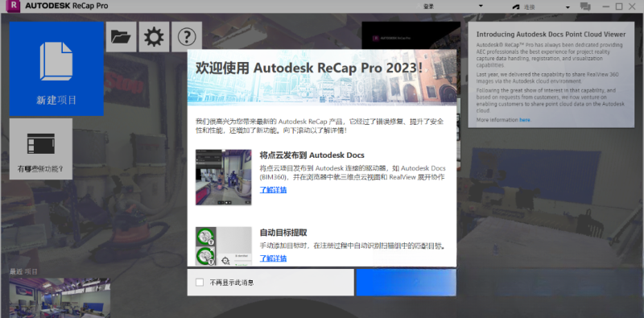The image size is (644, 318).
Task: Follow the "here" link in info panel
Action: [x=525, y=120]
